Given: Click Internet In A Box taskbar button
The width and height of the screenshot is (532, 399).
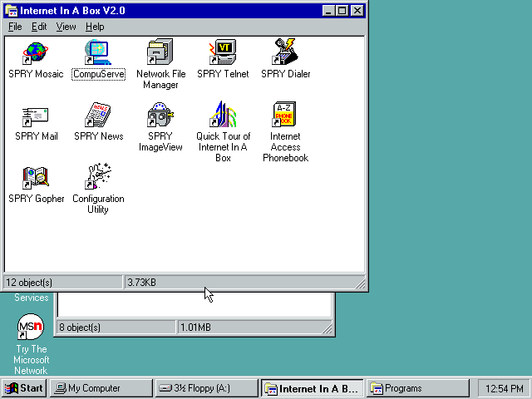Looking at the screenshot, I should 312,388.
